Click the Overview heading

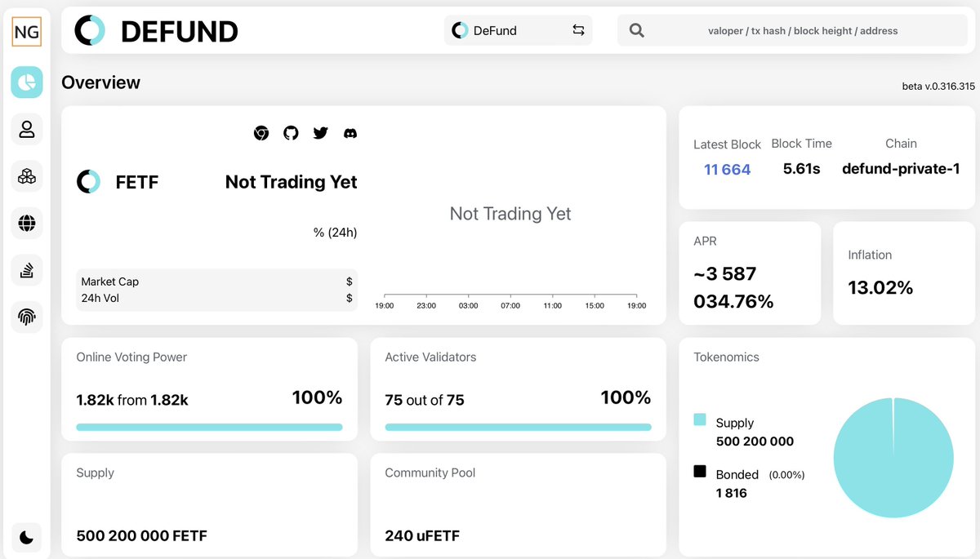(x=100, y=82)
